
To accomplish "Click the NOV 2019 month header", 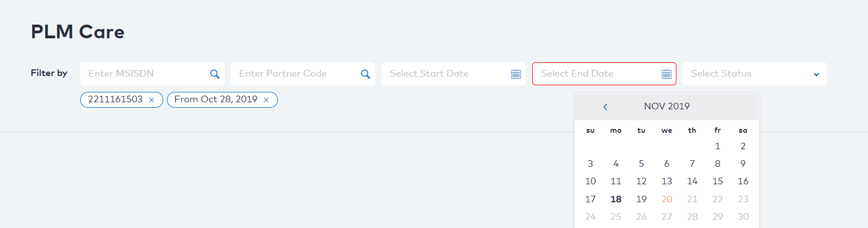I will pyautogui.click(x=667, y=106).
